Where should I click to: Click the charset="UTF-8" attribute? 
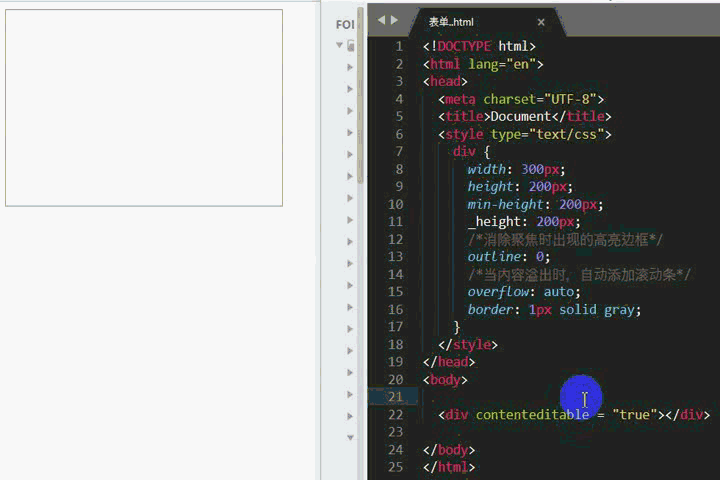(540, 99)
